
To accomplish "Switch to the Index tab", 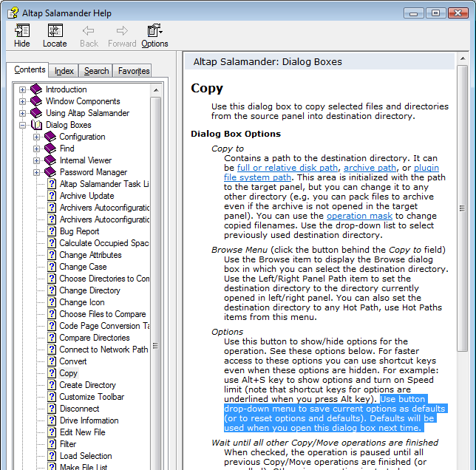I will [64, 71].
